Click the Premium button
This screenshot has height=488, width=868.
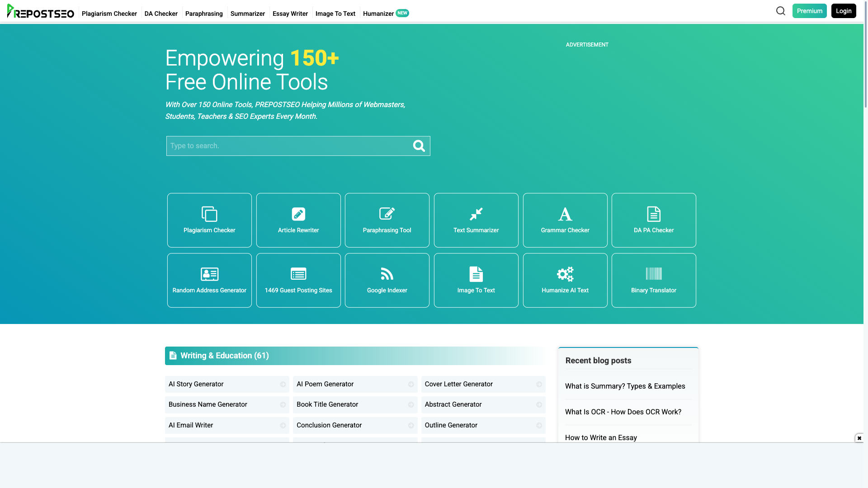pyautogui.click(x=809, y=11)
